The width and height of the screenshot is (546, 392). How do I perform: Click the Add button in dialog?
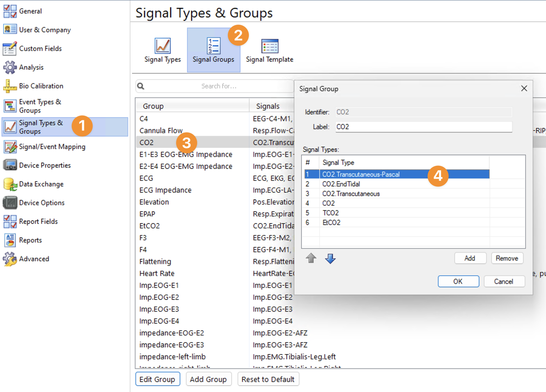point(470,258)
